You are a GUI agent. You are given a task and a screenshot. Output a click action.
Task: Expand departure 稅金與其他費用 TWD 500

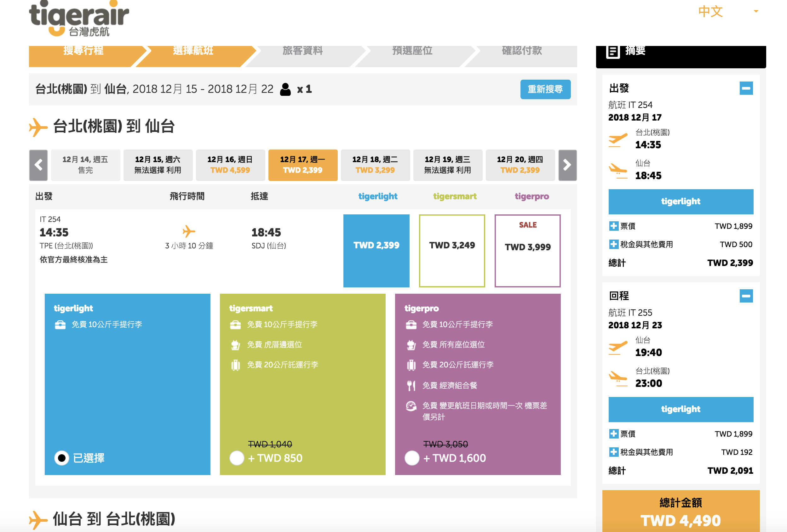(613, 244)
